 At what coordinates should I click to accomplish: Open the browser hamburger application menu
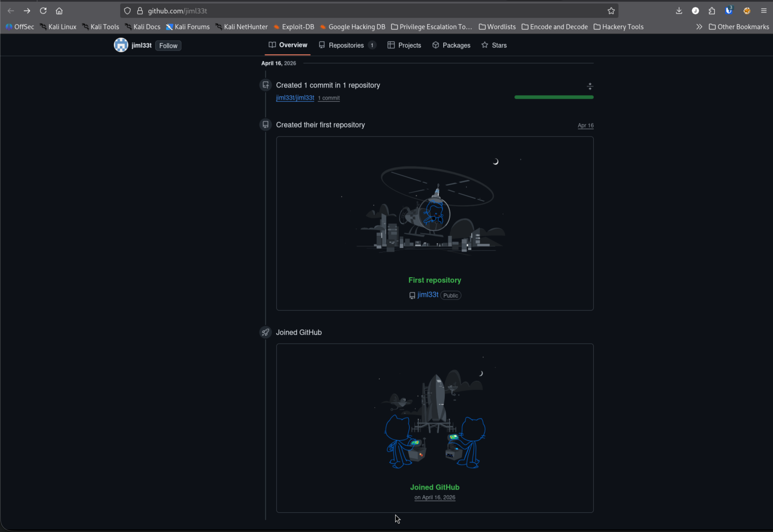pos(764,11)
